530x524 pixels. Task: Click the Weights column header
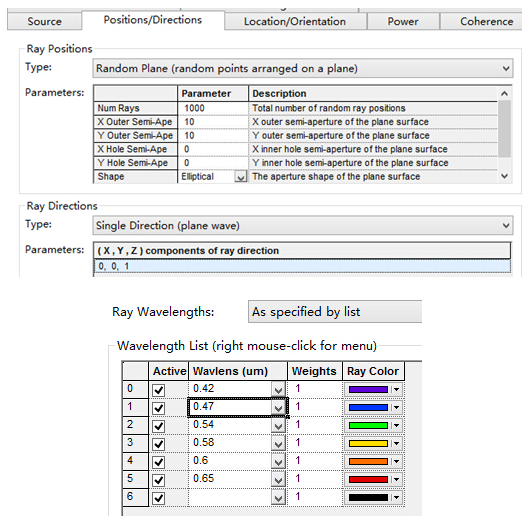314,371
